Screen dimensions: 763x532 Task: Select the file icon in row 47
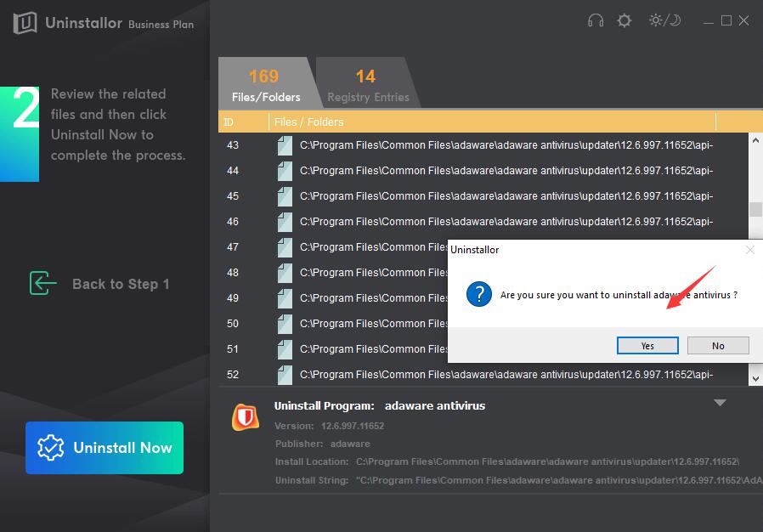[x=285, y=247]
